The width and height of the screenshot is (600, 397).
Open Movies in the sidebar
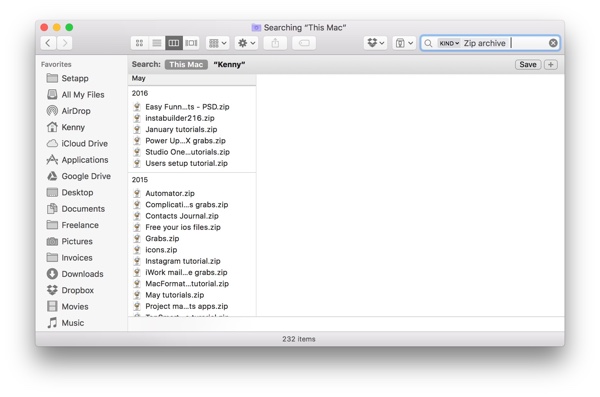point(67,306)
